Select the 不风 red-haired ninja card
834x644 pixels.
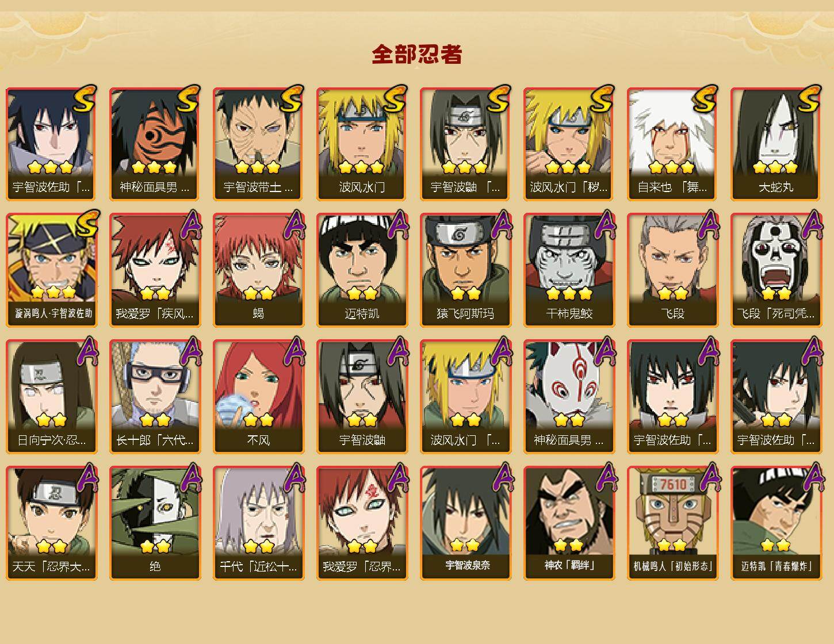[x=258, y=397]
